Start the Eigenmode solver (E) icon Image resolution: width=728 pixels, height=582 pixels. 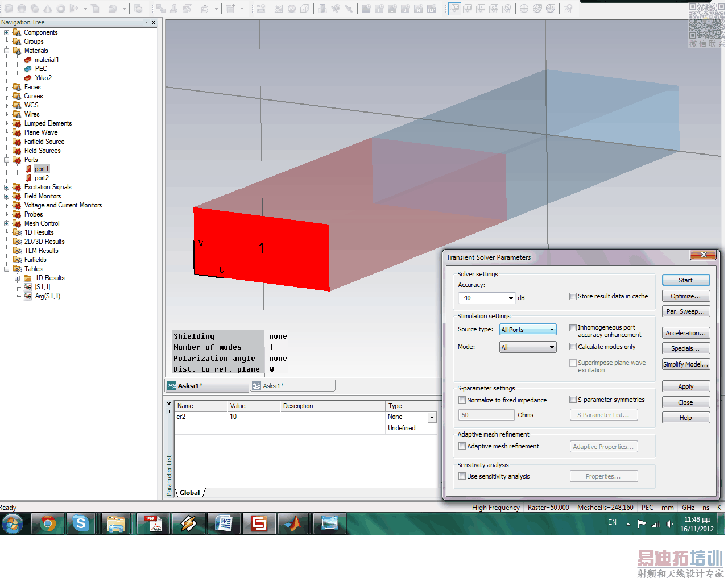pos(392,9)
